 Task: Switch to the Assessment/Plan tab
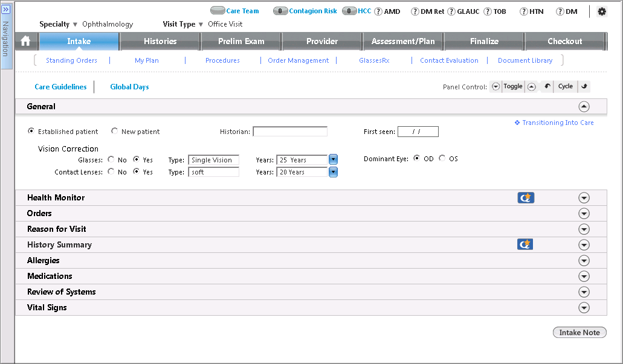[403, 41]
